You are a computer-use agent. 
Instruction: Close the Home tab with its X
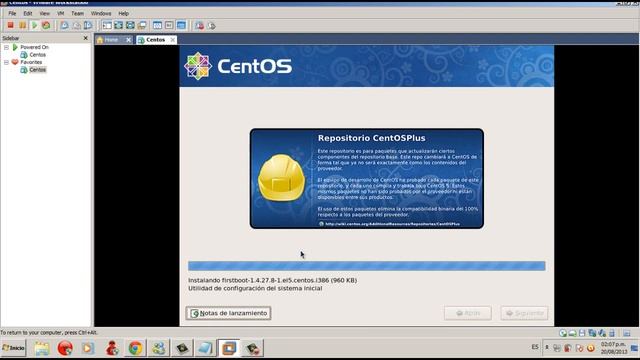(129, 40)
